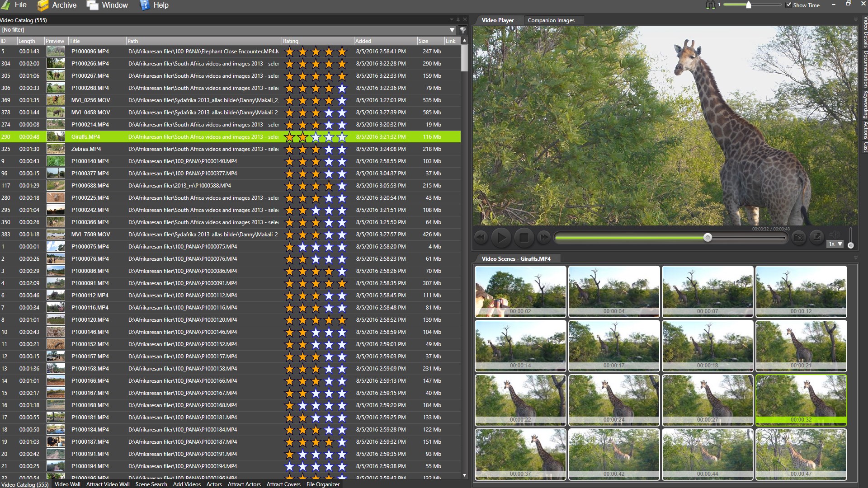
Task: Uncheck the Show Time checkbox
Action: 788,5
